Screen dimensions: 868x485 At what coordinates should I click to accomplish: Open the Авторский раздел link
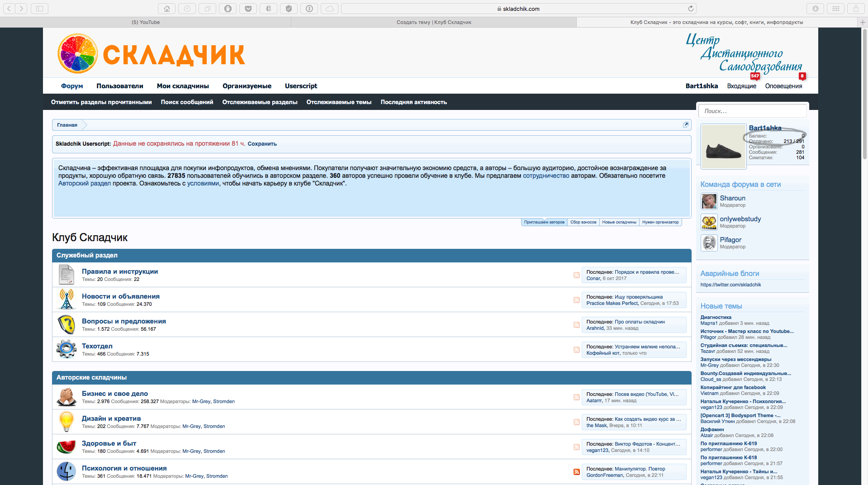(85, 183)
